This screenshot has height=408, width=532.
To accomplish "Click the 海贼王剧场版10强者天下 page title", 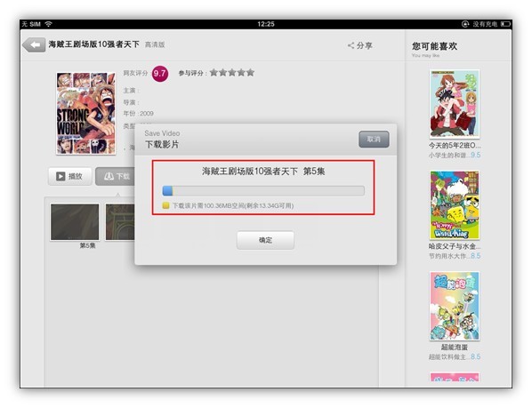I will (94, 44).
